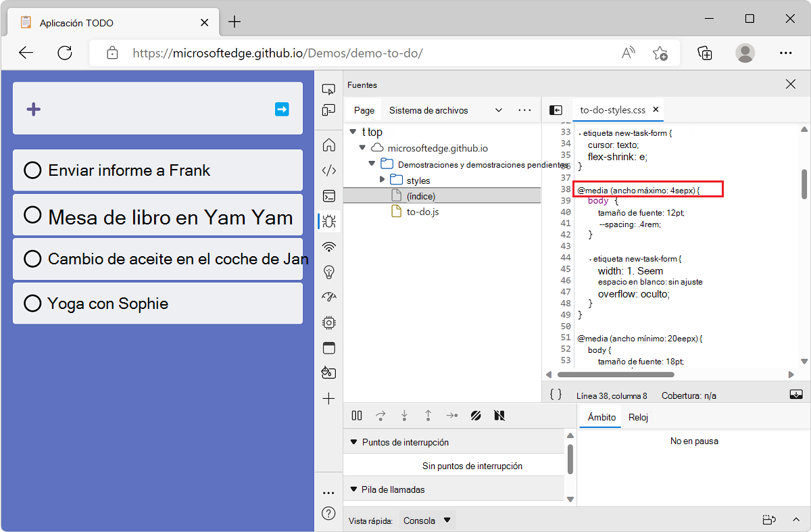Open the Elements panel icon
Viewport: 811px width, 532px height.
pyautogui.click(x=328, y=170)
